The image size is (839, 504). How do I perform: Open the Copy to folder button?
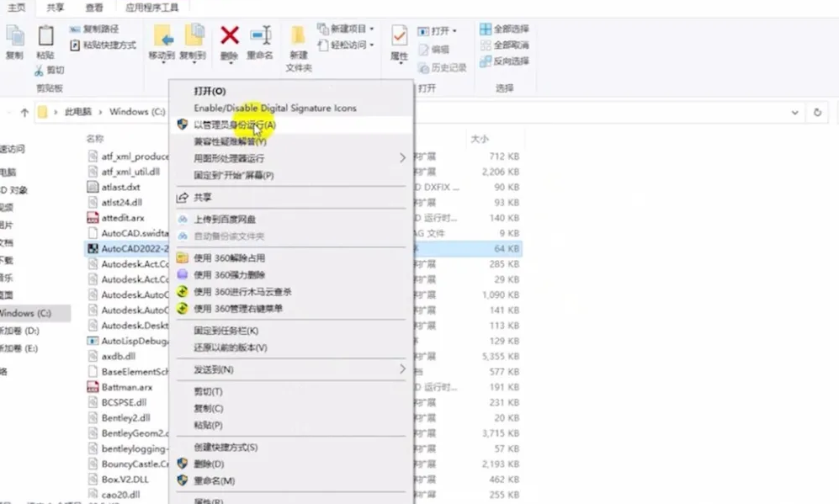pos(193,43)
